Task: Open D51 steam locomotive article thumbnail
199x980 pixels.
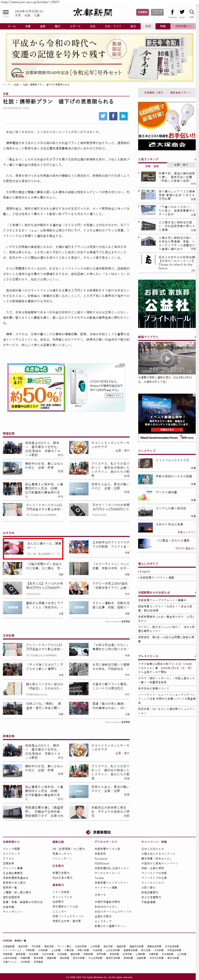Action: (x=13, y=447)
